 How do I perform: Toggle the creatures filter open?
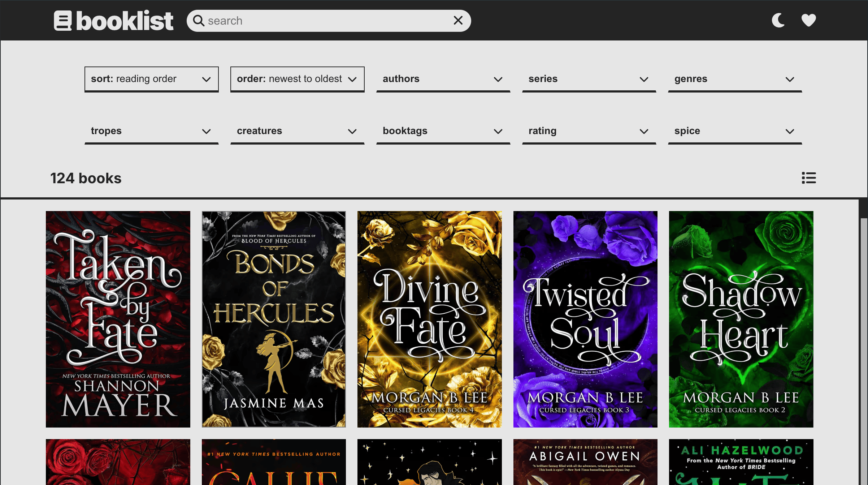(x=297, y=131)
